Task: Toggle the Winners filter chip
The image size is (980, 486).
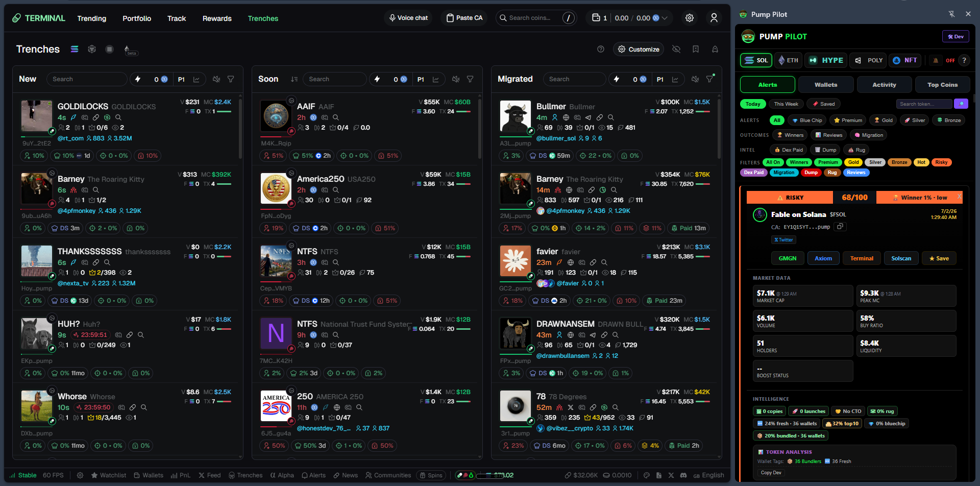Action: click(x=799, y=162)
